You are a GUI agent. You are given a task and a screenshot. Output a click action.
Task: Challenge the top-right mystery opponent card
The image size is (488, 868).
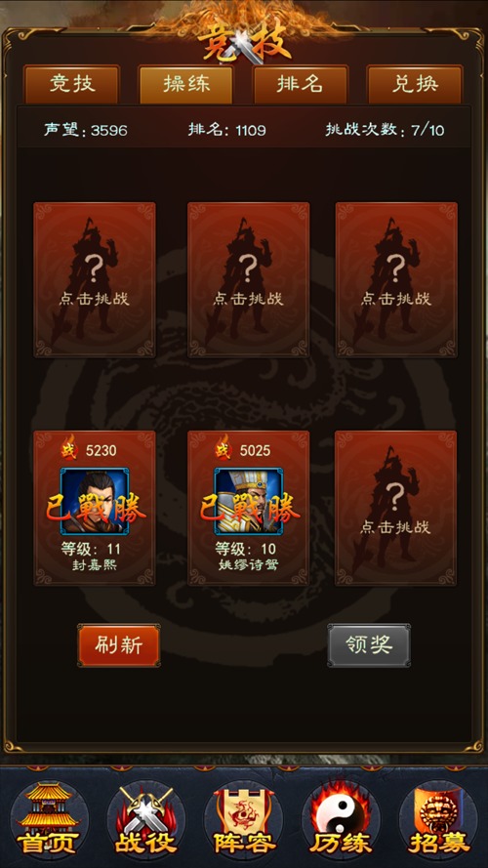(396, 279)
